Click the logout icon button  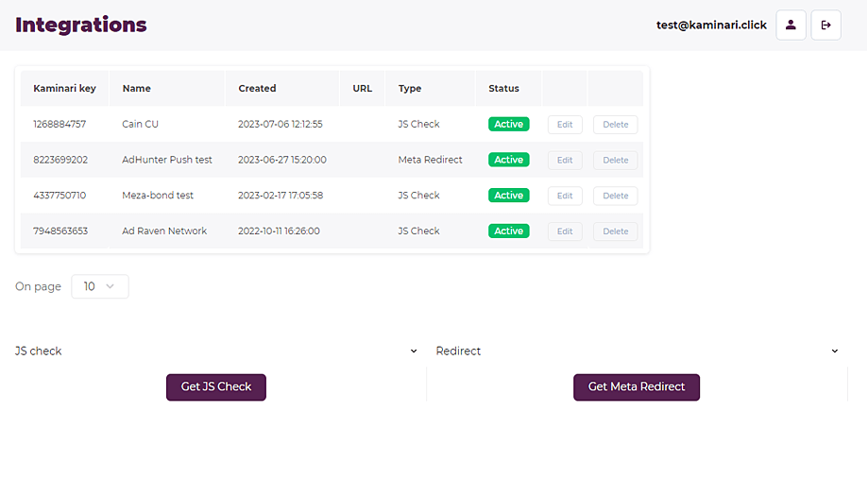tap(825, 26)
